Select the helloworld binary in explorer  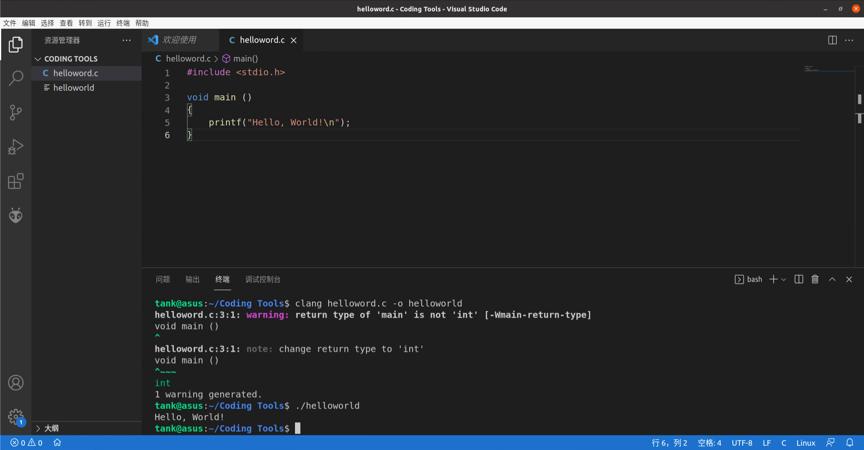pyautogui.click(x=87, y=88)
